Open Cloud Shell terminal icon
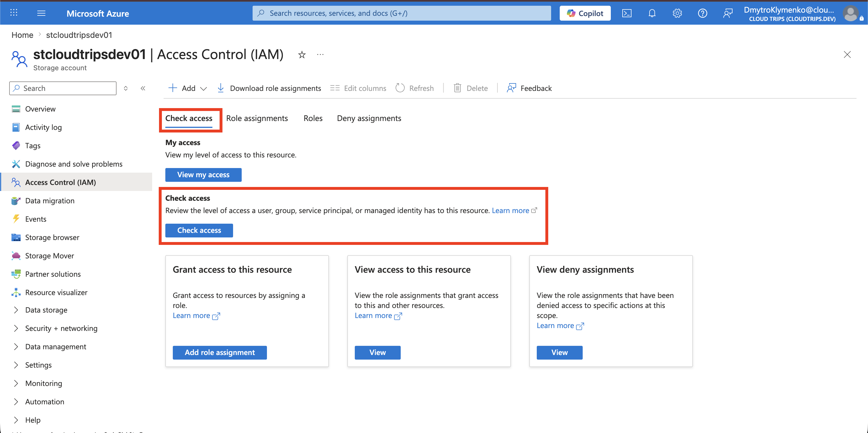The image size is (868, 433). 626,13
